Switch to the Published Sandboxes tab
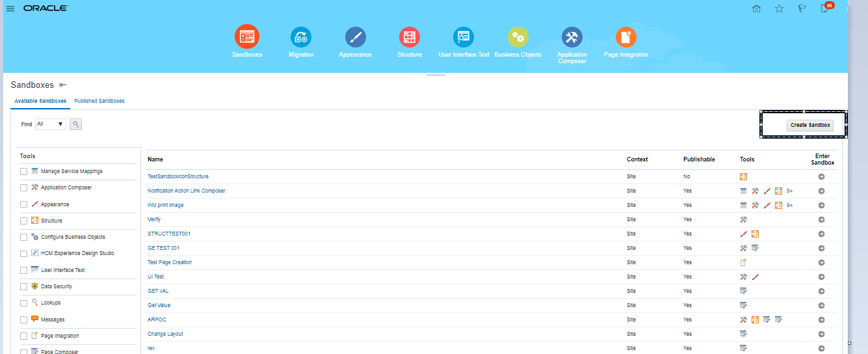This screenshot has width=868, height=354. click(99, 102)
